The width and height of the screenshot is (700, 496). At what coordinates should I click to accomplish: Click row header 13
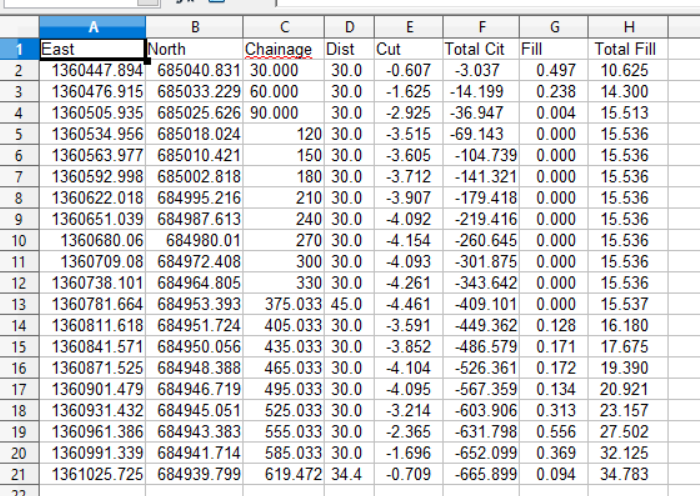19,304
